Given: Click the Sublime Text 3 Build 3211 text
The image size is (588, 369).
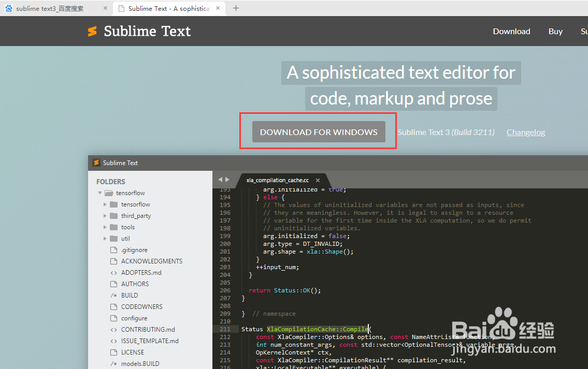Looking at the screenshot, I should click(x=446, y=132).
